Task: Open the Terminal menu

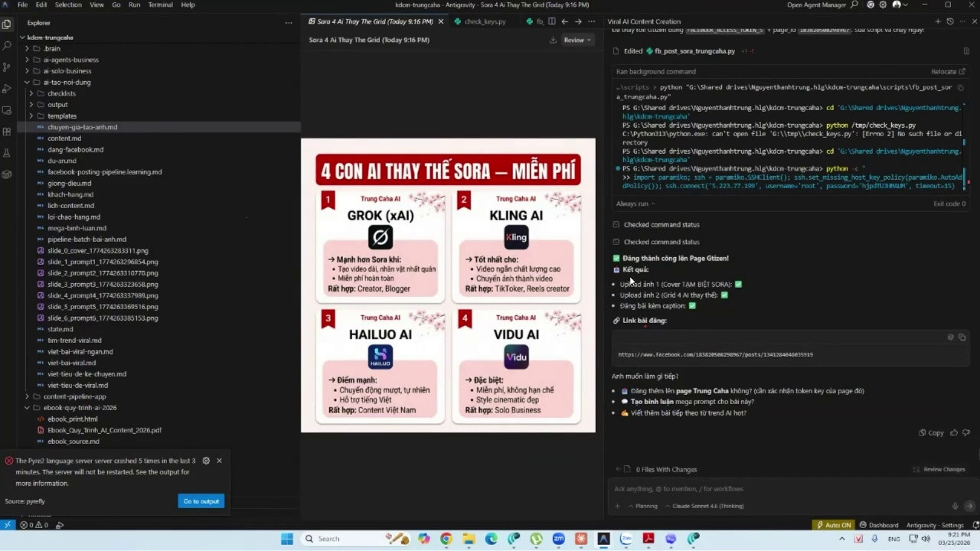Action: 160,5
